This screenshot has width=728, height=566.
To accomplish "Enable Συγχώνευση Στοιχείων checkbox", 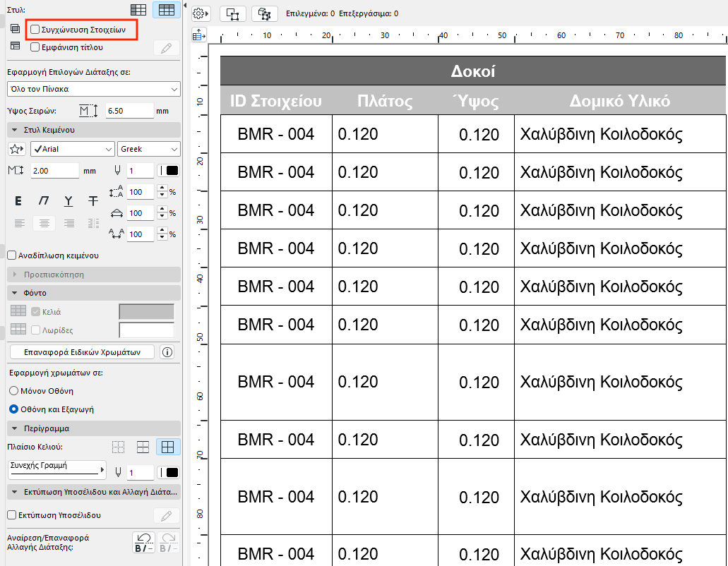I will (35, 30).
